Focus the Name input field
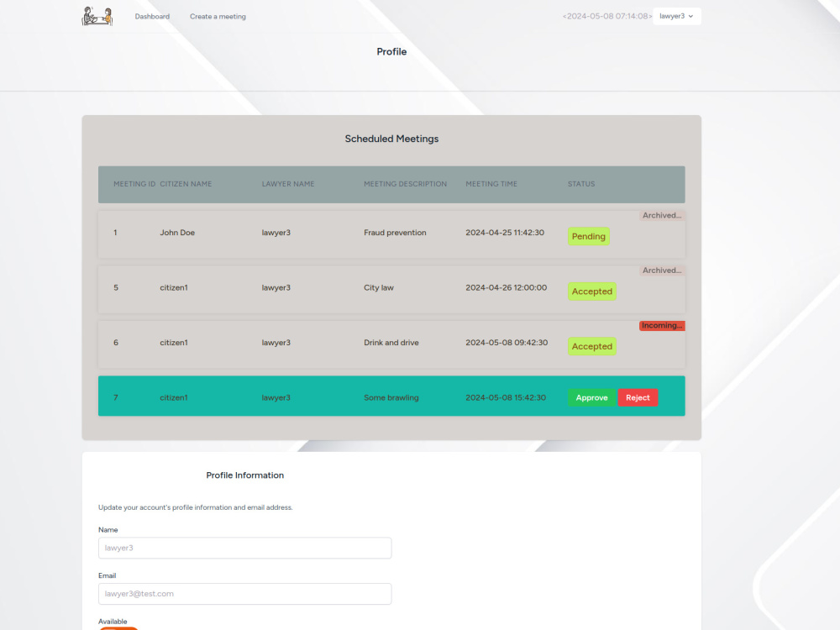 coord(244,548)
